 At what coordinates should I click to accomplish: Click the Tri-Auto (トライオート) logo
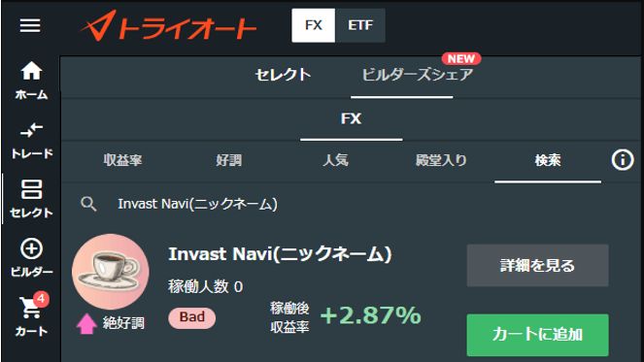tap(168, 25)
